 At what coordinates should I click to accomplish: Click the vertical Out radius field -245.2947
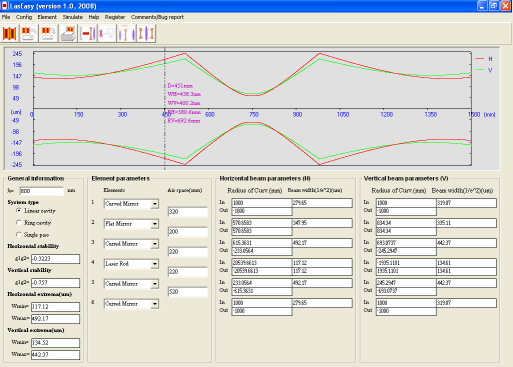(x=406, y=251)
